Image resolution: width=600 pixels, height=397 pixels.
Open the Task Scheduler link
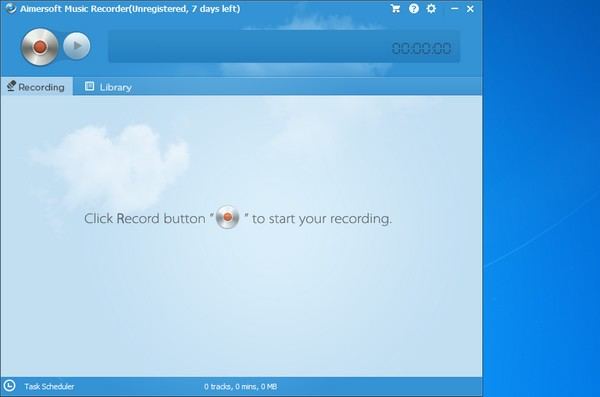coord(49,387)
